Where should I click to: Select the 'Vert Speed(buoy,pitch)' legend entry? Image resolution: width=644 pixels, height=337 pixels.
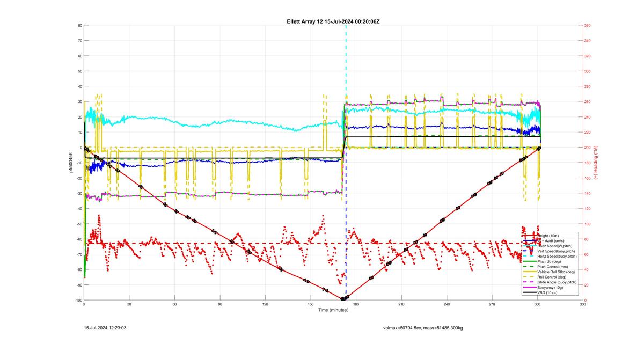click(x=556, y=251)
